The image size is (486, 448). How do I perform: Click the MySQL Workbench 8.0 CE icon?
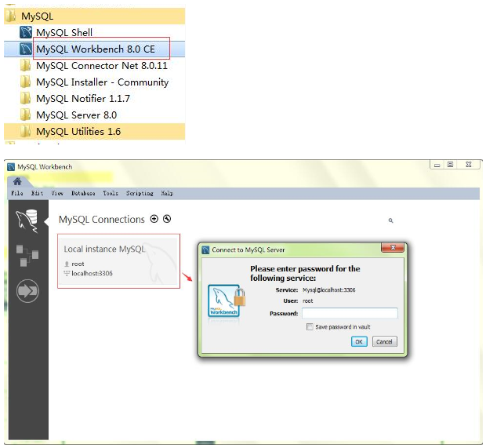click(x=26, y=49)
